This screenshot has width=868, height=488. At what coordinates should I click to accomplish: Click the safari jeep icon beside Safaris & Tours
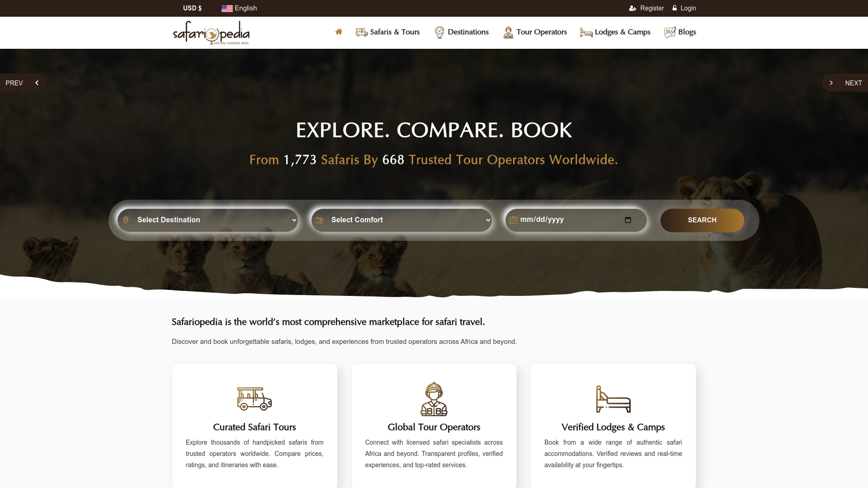361,32
